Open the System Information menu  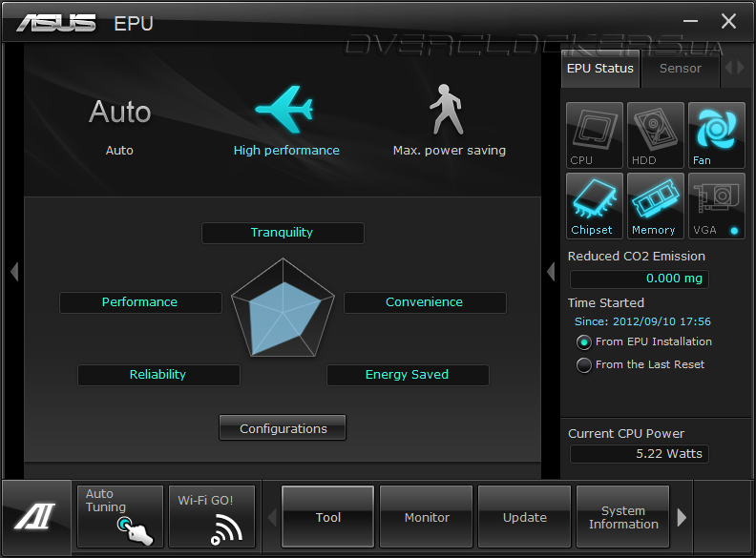pos(623,517)
